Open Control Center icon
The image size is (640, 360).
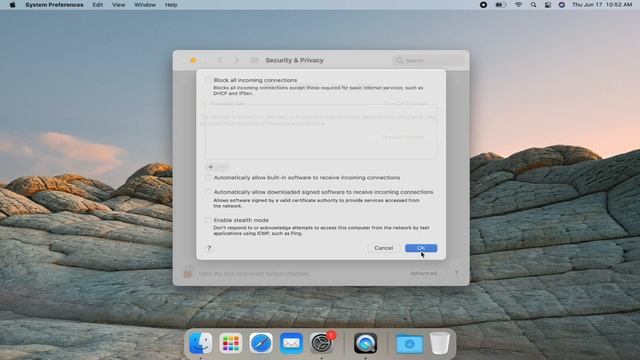point(548,5)
